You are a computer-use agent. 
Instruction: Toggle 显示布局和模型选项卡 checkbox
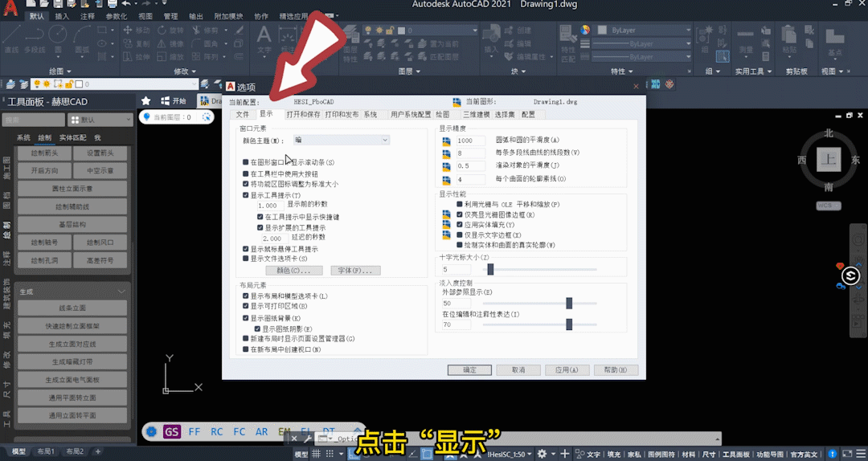(x=246, y=296)
